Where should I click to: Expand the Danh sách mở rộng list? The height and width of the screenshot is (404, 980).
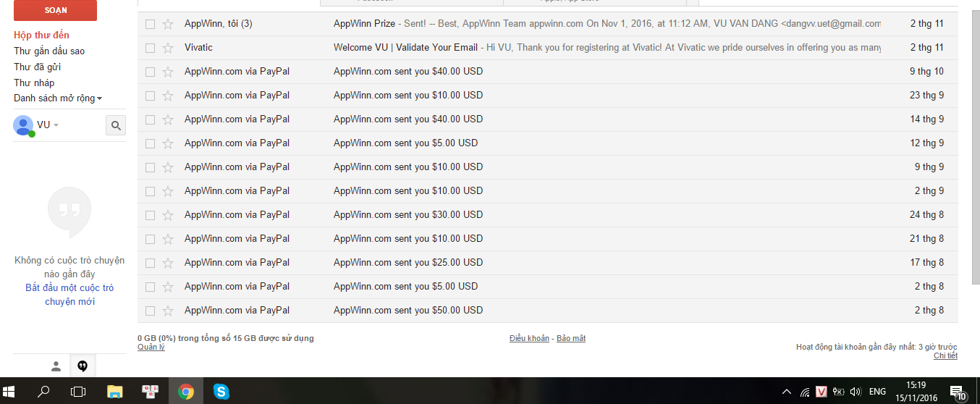(x=57, y=98)
